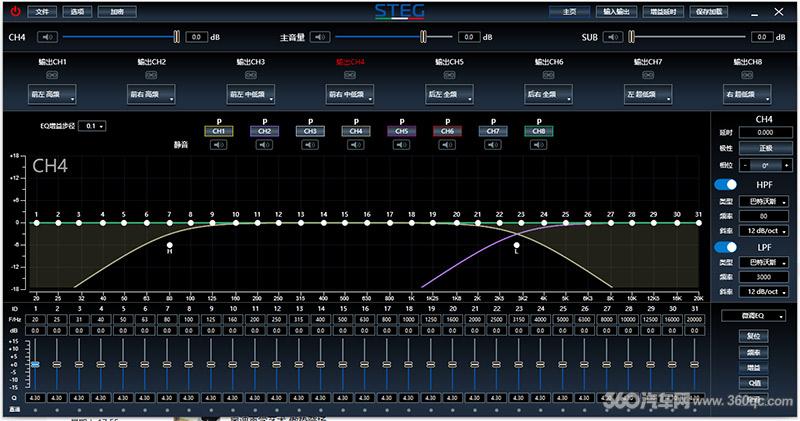Click the H high-pass marker on the graph

(169, 245)
